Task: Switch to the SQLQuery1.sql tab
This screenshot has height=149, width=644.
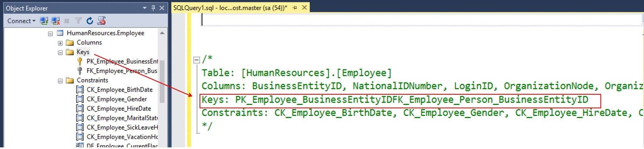Action: [230, 8]
